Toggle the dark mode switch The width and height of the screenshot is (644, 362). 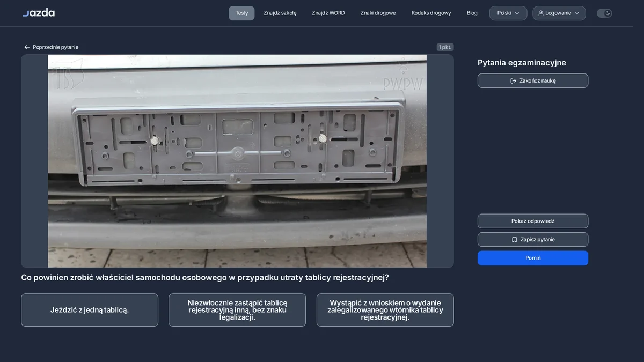tap(604, 13)
